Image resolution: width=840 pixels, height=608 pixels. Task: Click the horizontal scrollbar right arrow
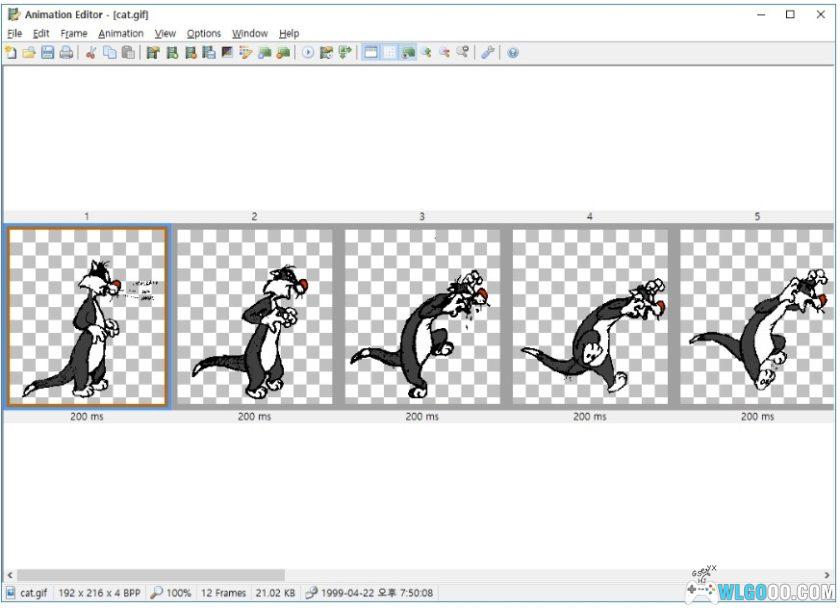832,575
